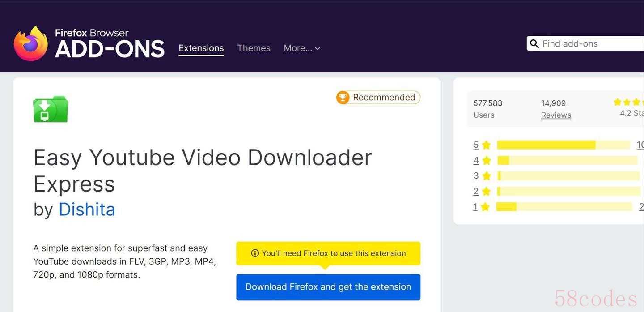Click the star icon beside rating 3
The width and height of the screenshot is (644, 312).
point(487,176)
